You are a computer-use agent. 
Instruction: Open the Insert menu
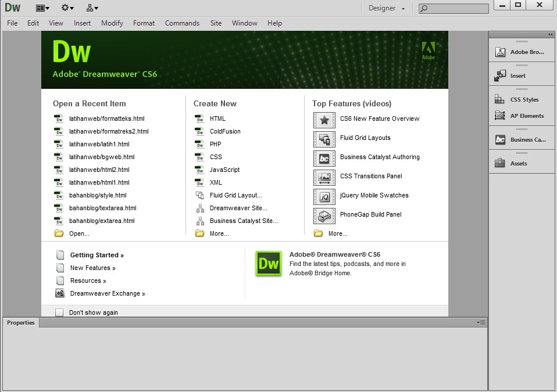click(x=82, y=23)
